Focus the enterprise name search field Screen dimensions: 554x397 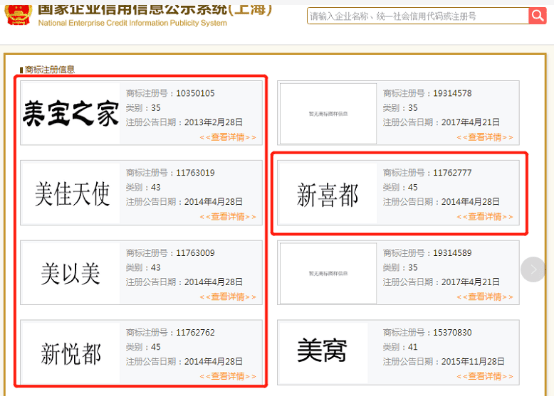pyautogui.click(x=418, y=16)
